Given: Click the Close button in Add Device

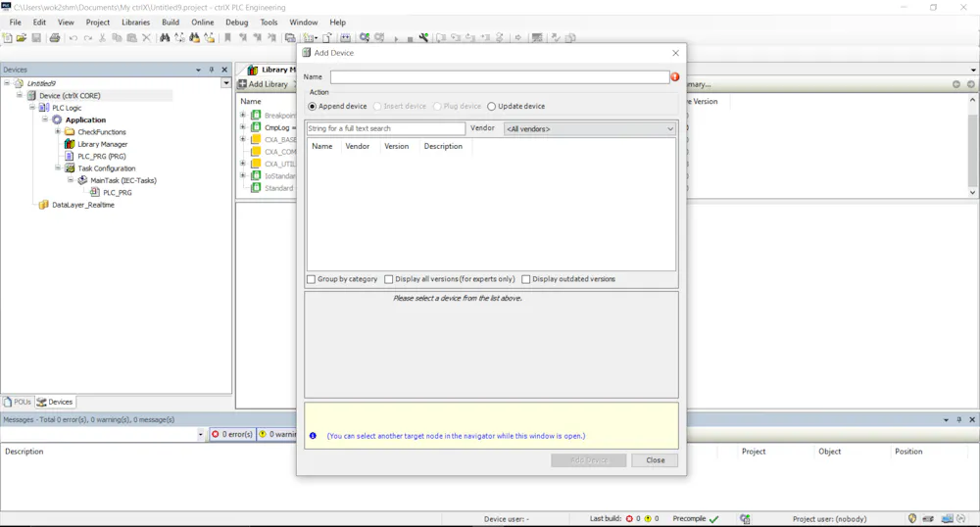Looking at the screenshot, I should tap(655, 460).
